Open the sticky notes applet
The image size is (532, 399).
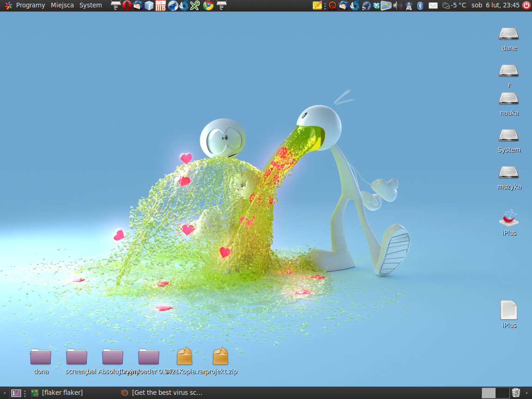coord(317,6)
